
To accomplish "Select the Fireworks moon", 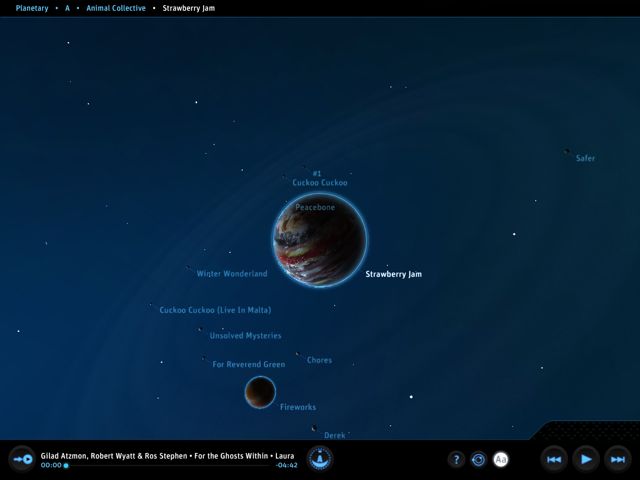I will tap(260, 392).
